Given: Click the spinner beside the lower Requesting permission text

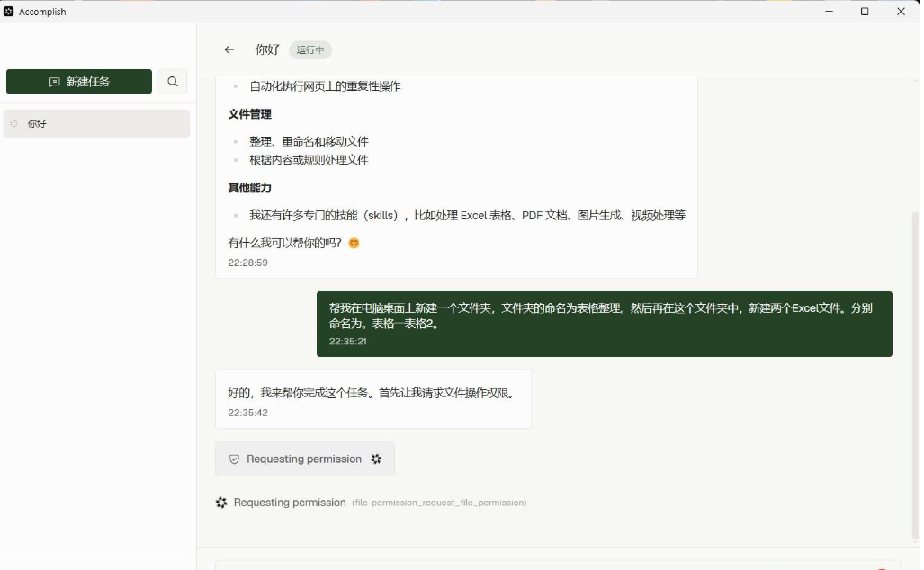Looking at the screenshot, I should click(x=221, y=503).
